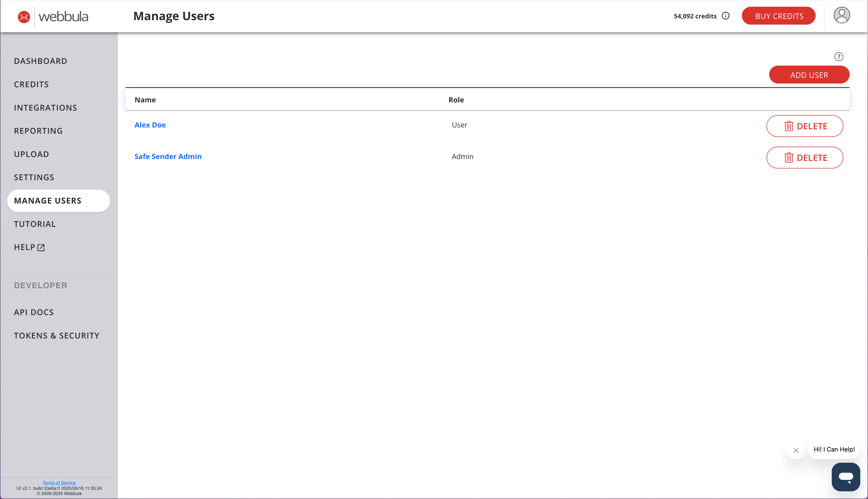Click the ADD USER button
Viewport: 868px width, 499px height.
(809, 74)
